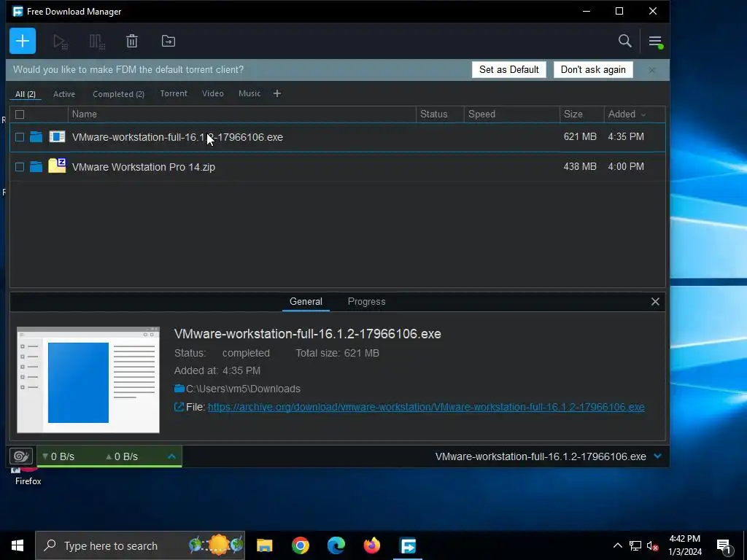The width and height of the screenshot is (747, 560).
Task: Close the download details panel
Action: tap(655, 301)
